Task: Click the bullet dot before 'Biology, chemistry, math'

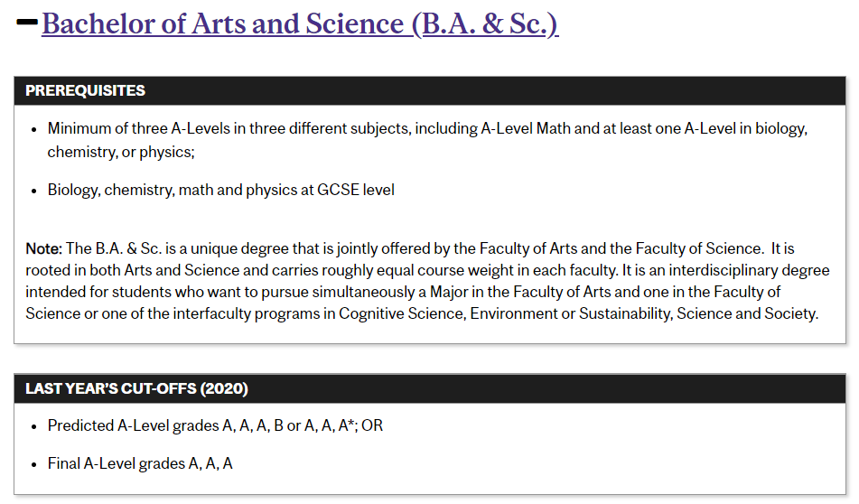Action: click(x=34, y=191)
